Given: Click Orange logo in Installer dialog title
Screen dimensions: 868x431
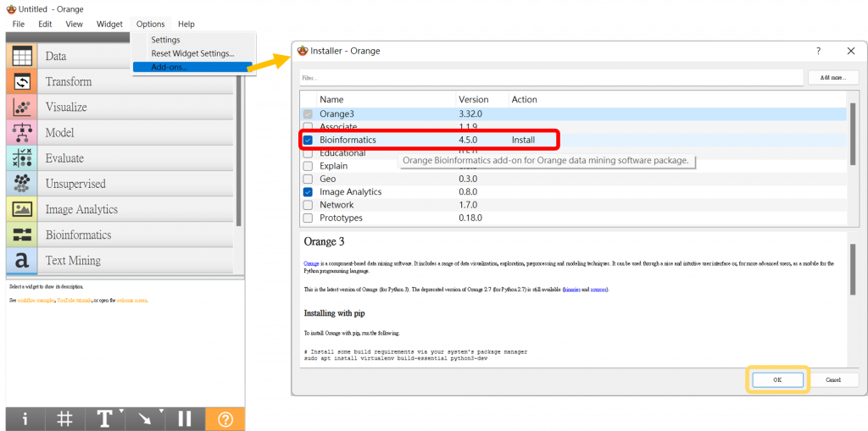Looking at the screenshot, I should [x=303, y=51].
